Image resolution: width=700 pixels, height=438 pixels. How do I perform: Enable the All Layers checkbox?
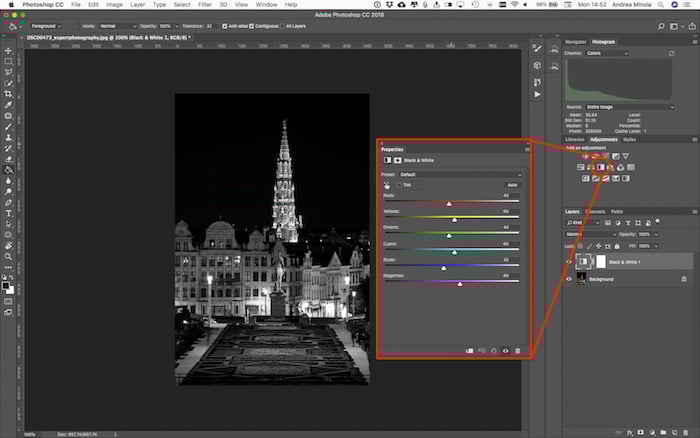click(x=282, y=26)
